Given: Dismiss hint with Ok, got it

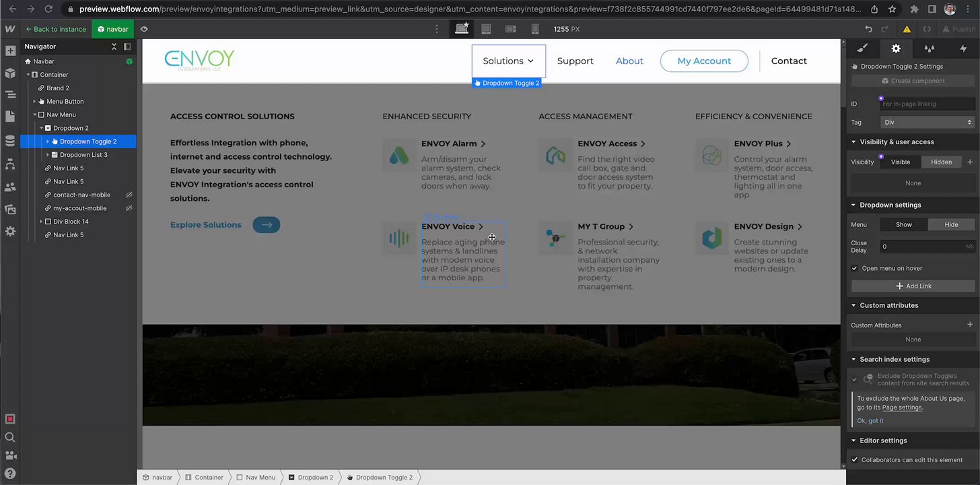Looking at the screenshot, I should point(870,421).
